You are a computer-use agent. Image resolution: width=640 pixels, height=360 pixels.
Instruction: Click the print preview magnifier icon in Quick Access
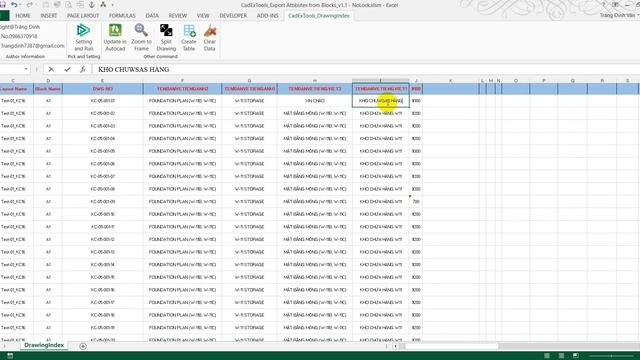coord(68,5)
